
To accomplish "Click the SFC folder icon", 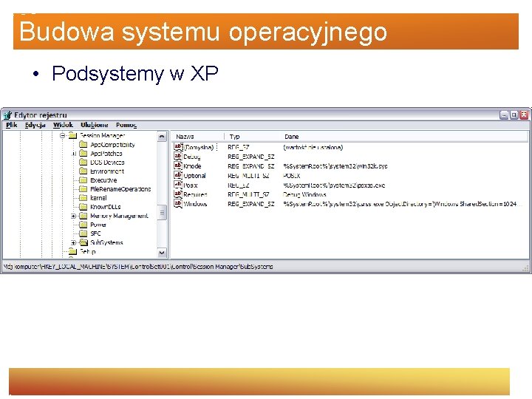I will [83, 233].
